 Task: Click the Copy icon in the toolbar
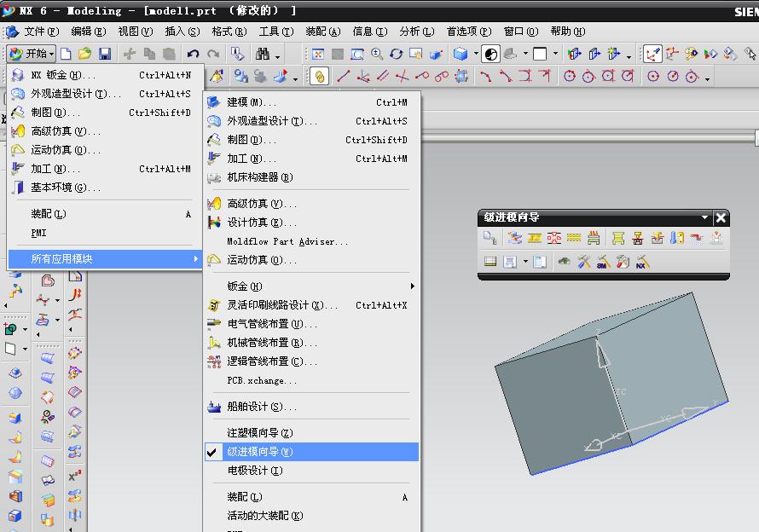coord(149,54)
